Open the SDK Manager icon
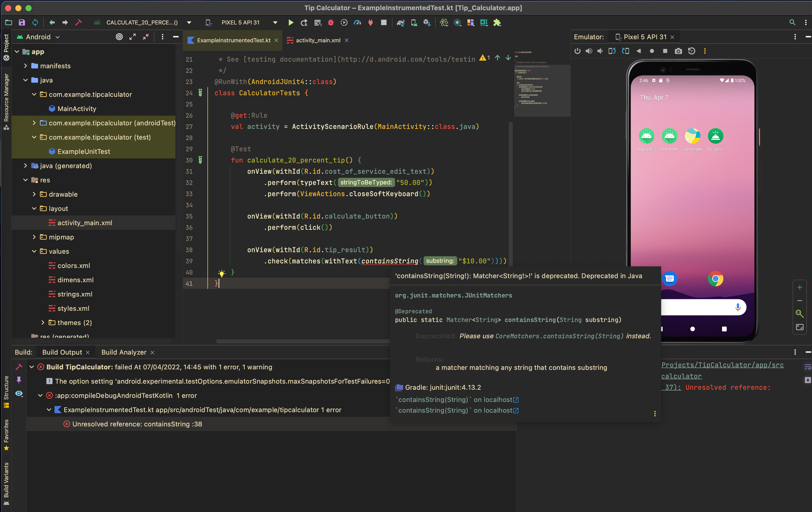This screenshot has height=512, width=812. click(x=427, y=23)
